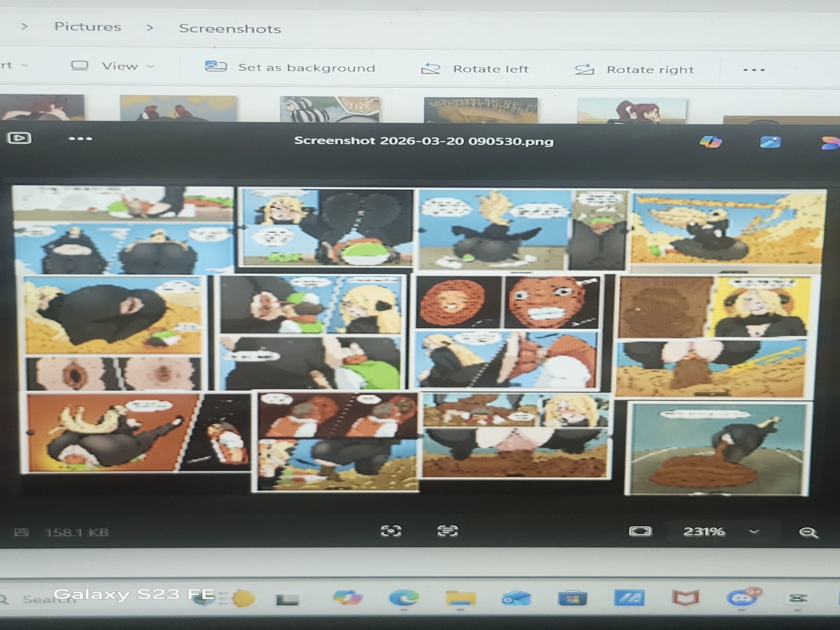Open the edit image icon in Photos

click(770, 142)
